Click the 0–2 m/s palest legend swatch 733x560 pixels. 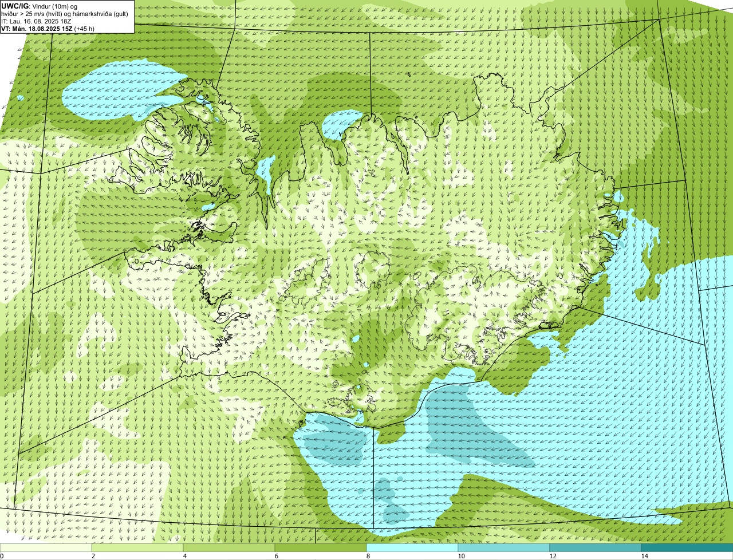click(x=46, y=547)
